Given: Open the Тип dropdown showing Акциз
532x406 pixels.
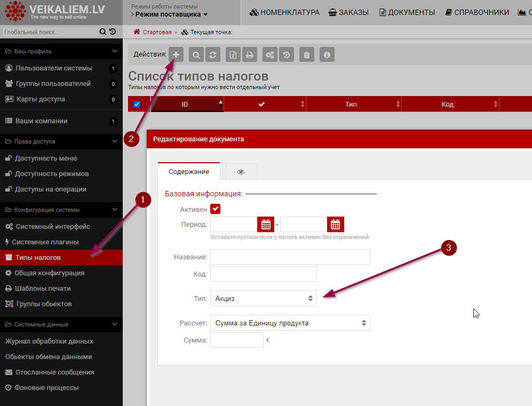Looking at the screenshot, I should coord(264,298).
